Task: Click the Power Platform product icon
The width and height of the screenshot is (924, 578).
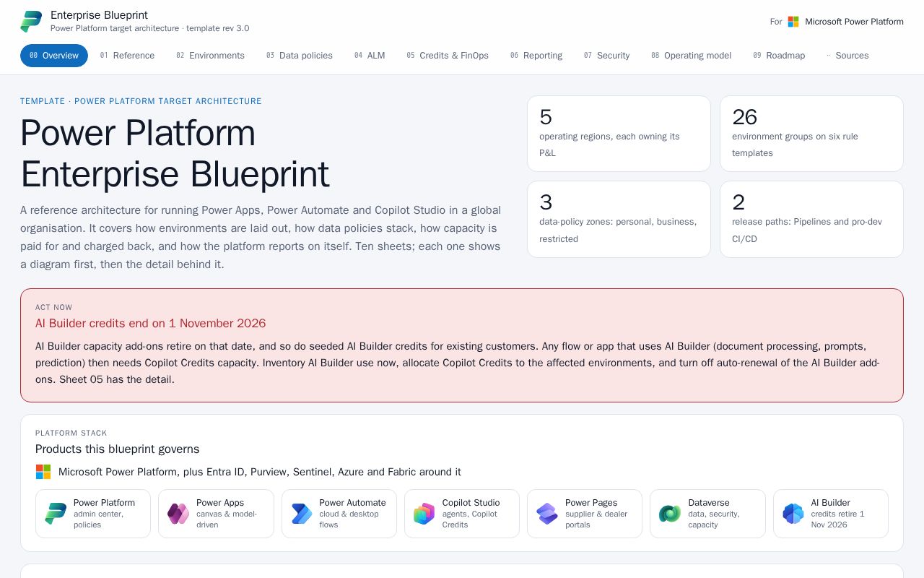Action: 56,514
